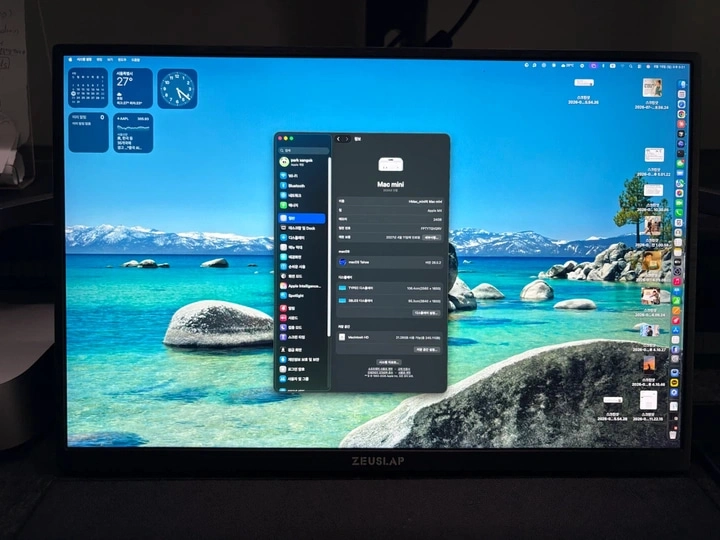Open Login Password settings in the sidebar
This screenshot has width=720, height=540.
tap(302, 369)
